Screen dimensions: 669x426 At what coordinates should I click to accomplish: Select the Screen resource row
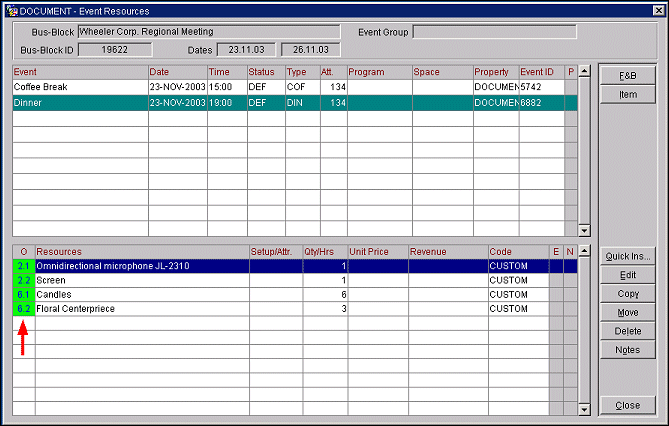point(140,281)
